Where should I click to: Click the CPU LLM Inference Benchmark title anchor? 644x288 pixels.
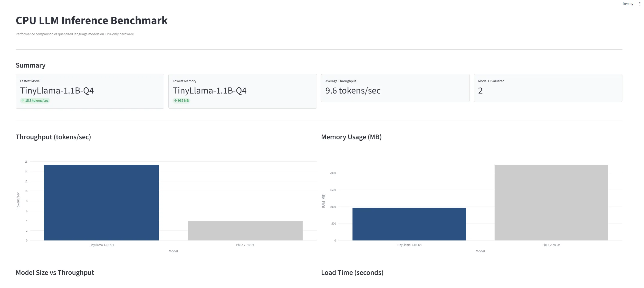(91, 20)
